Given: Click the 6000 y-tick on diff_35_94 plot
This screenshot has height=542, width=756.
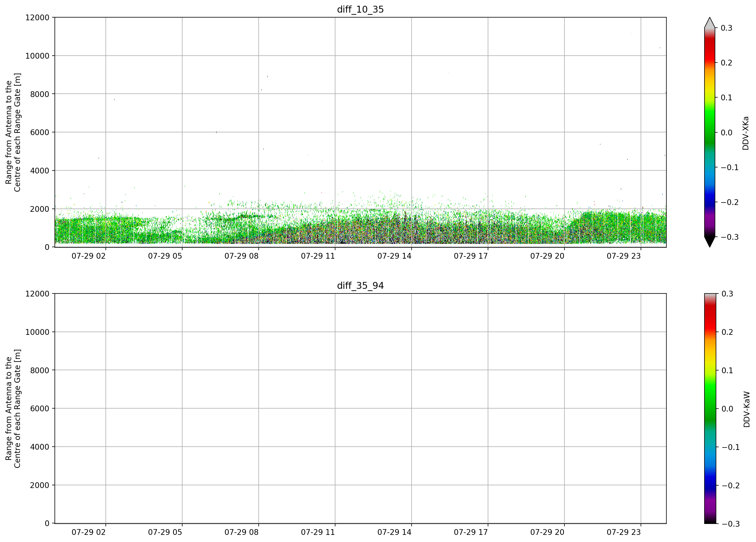Looking at the screenshot, I should tap(40, 409).
